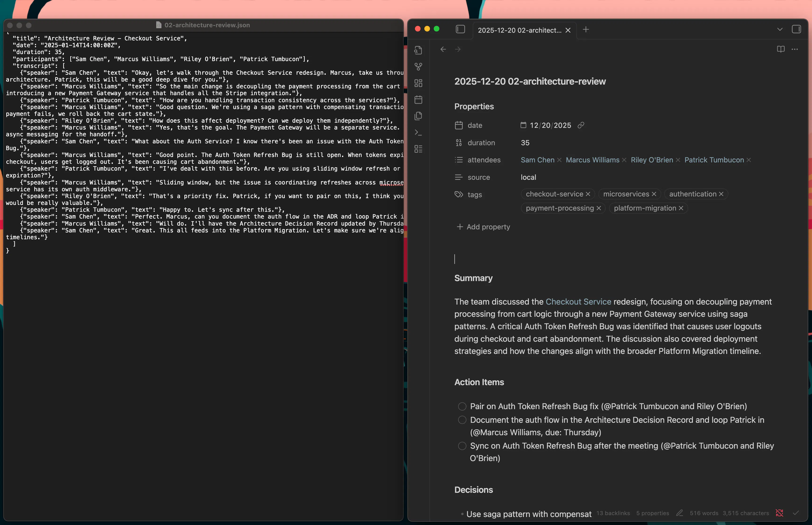812x525 pixels.
Task: Click the 'Summary' heading
Action: [x=473, y=278]
